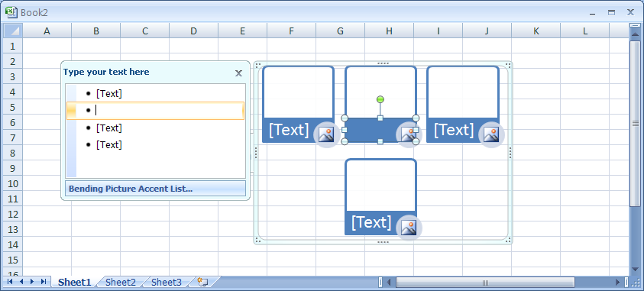Click picture area of bottom SmartArt shape

[x=380, y=185]
